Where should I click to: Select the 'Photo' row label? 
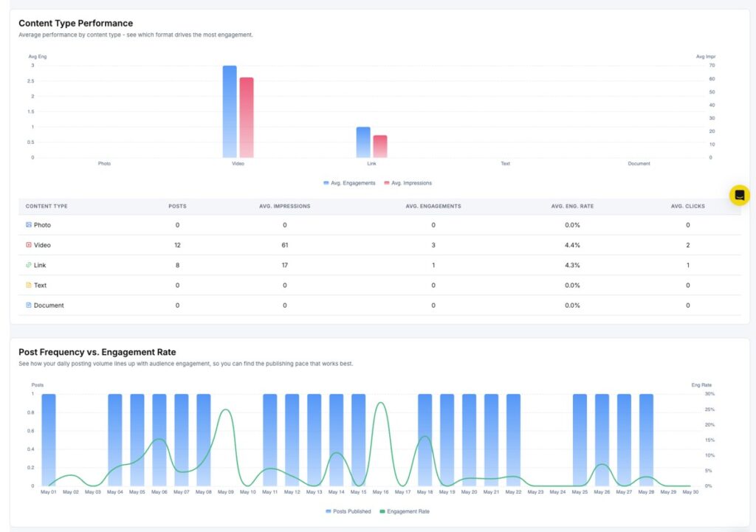[x=42, y=225]
